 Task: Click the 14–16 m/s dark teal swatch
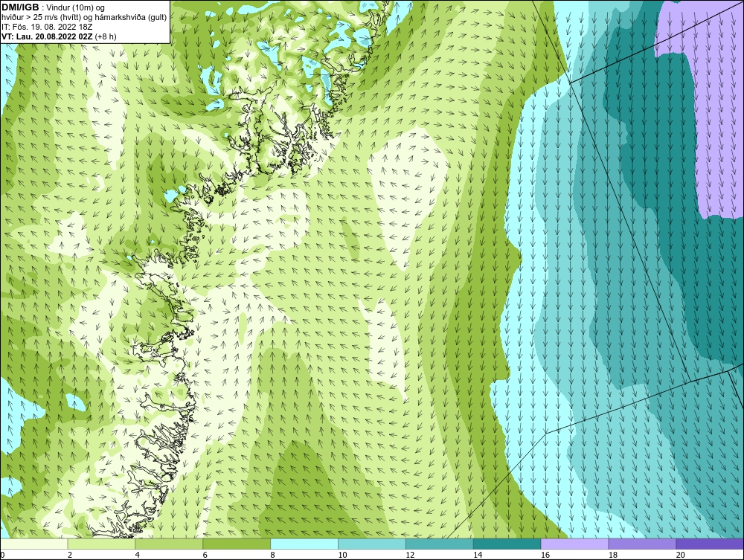[x=507, y=544]
